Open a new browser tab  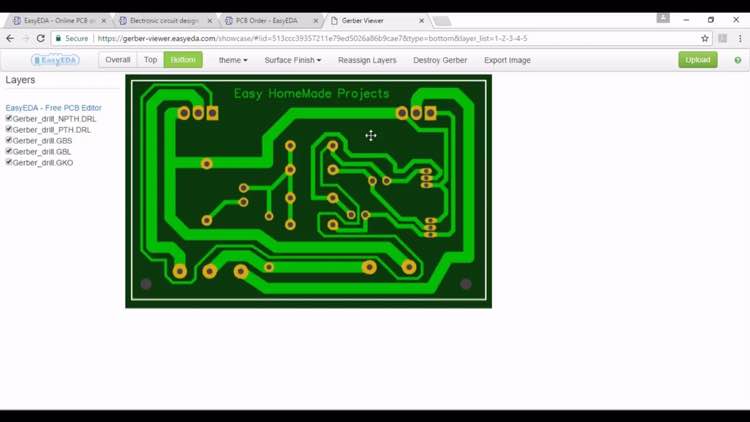[442, 21]
